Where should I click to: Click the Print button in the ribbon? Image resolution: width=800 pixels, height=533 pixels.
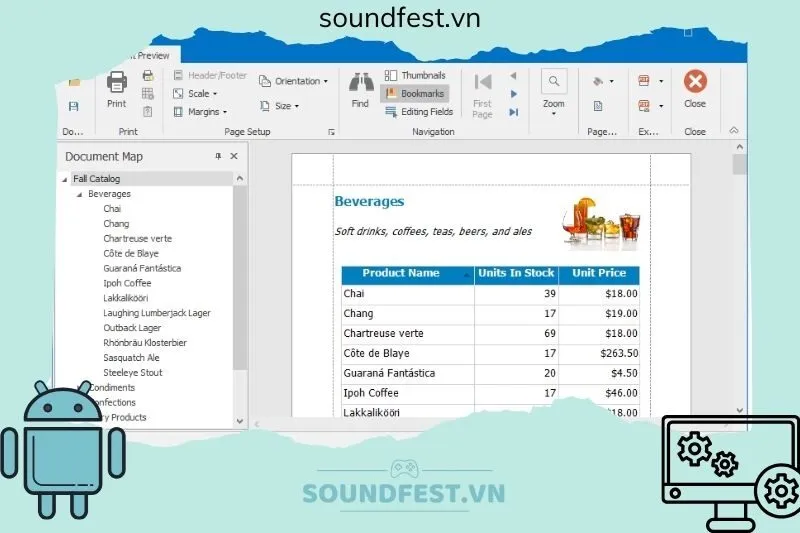[117, 88]
